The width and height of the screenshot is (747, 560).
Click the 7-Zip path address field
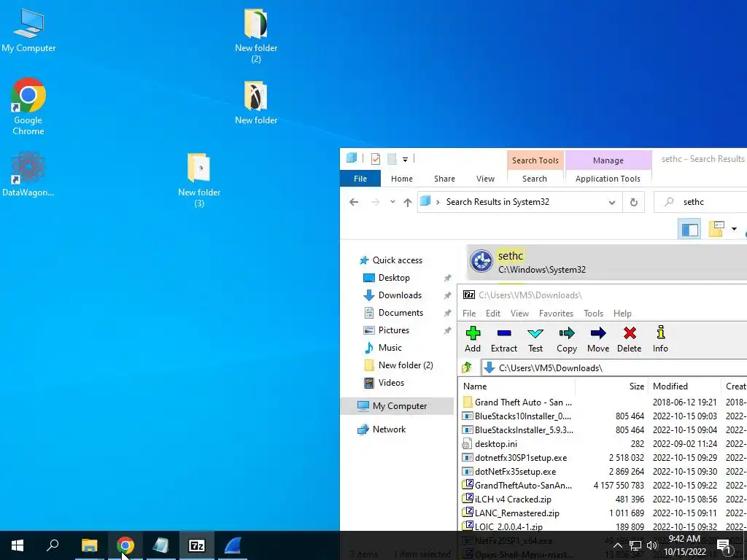click(x=614, y=368)
